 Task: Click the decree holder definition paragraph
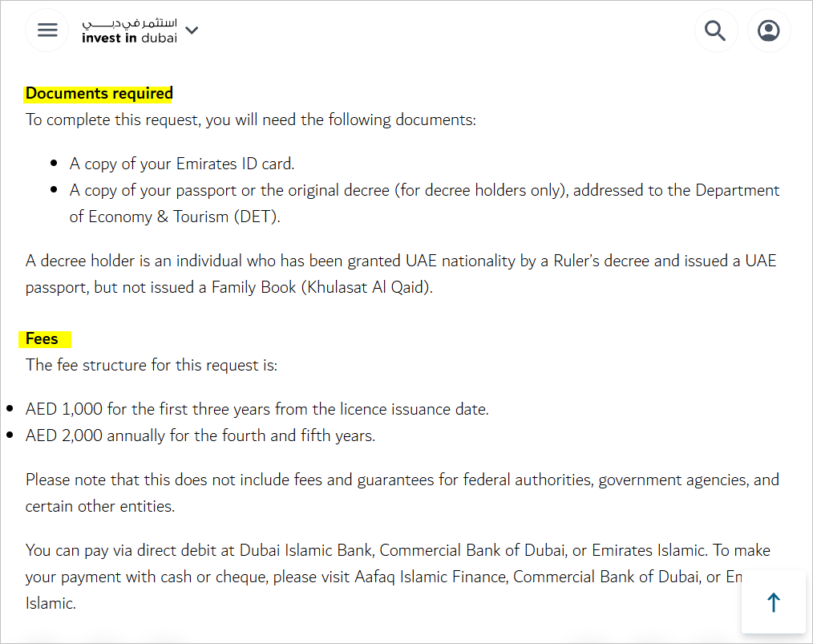click(x=401, y=273)
